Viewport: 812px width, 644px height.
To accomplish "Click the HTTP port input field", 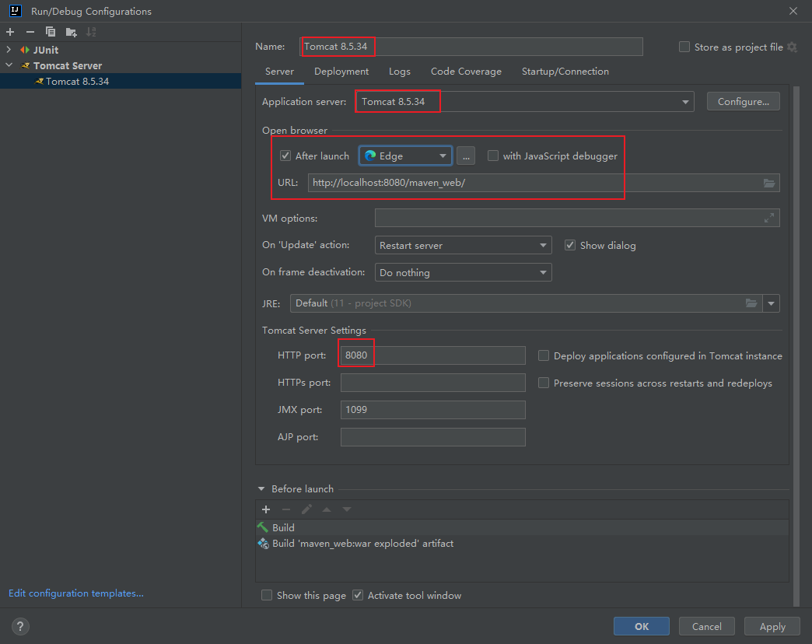I will [433, 355].
